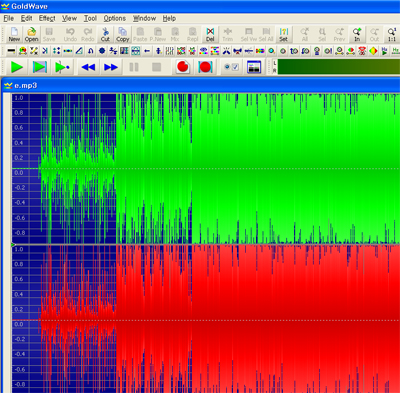
Task: Click the Open file toolbar icon
Action: [31, 34]
